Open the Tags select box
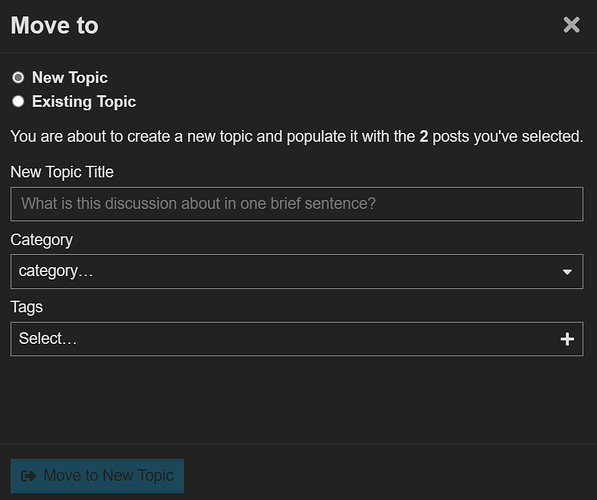Image resolution: width=597 pixels, height=500 pixels. coord(297,339)
